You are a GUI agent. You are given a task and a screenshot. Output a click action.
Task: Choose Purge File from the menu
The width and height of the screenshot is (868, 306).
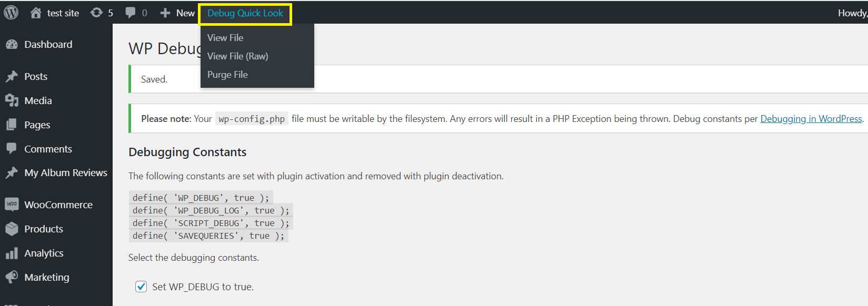[x=227, y=75]
